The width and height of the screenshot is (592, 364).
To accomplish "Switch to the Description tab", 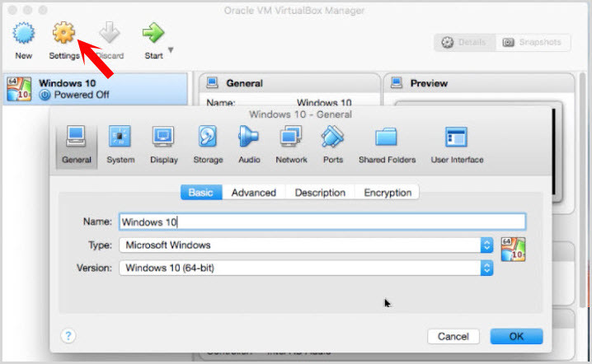I will 320,193.
